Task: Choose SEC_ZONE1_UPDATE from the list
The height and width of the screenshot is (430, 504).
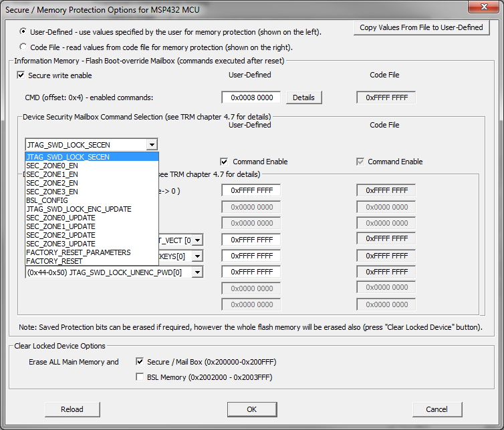Action: 92,226
